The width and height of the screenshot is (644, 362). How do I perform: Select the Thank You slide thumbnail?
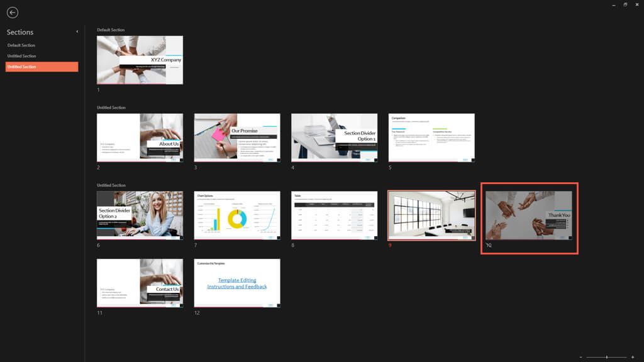[529, 216]
